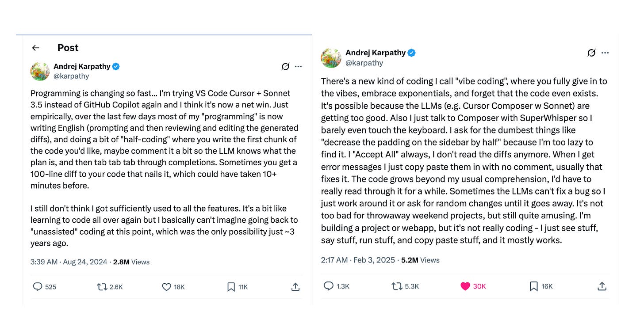View the 5.2M Views analytics on right post
Image resolution: width=644 pixels, height=331 pixels.
tap(420, 260)
